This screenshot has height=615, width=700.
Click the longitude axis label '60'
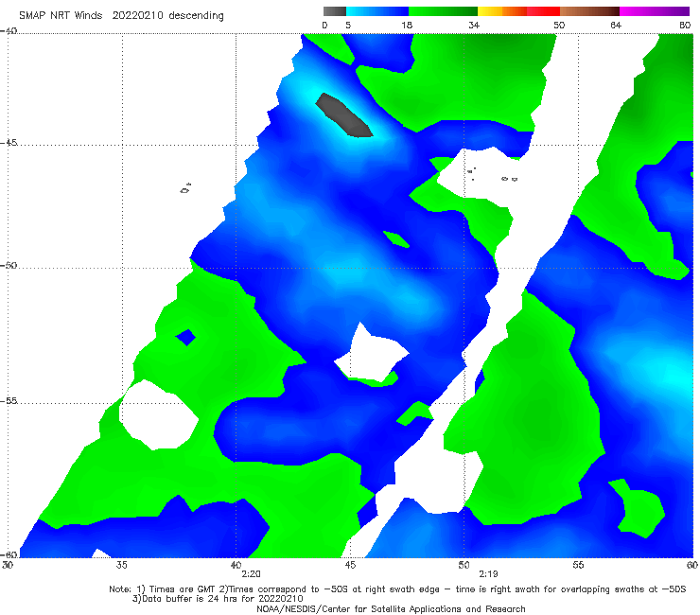[692, 565]
